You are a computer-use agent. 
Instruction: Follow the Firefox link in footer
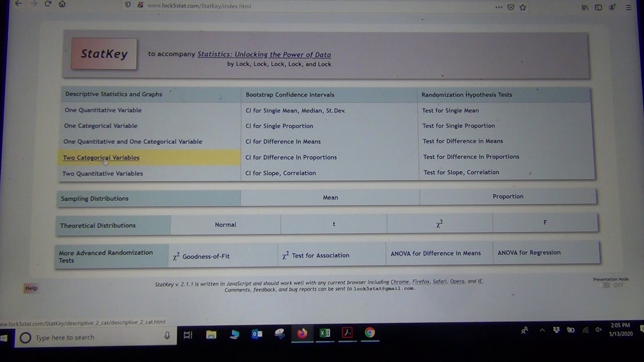coord(421,282)
